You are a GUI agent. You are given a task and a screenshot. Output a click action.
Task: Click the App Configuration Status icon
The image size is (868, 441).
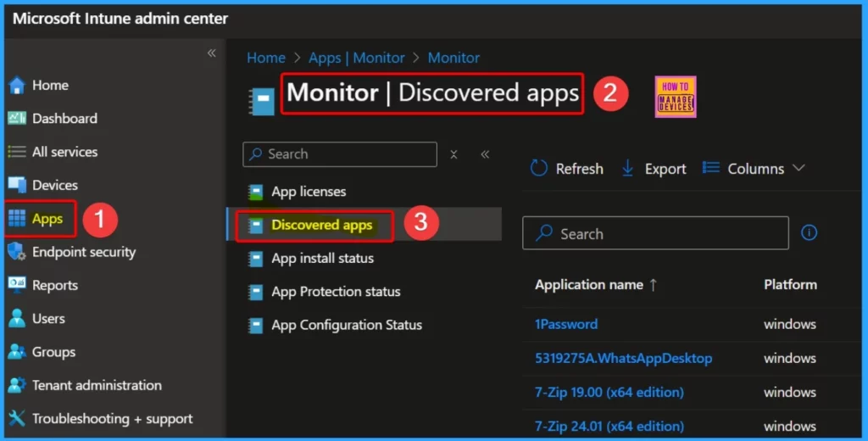point(256,325)
